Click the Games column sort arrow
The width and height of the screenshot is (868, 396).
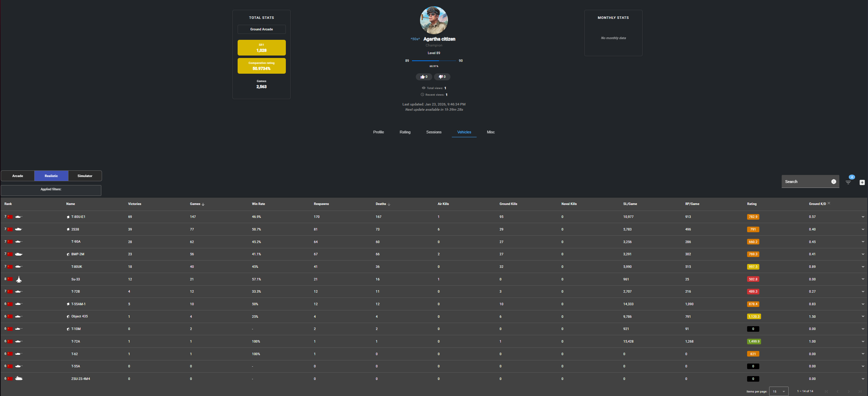click(x=203, y=204)
